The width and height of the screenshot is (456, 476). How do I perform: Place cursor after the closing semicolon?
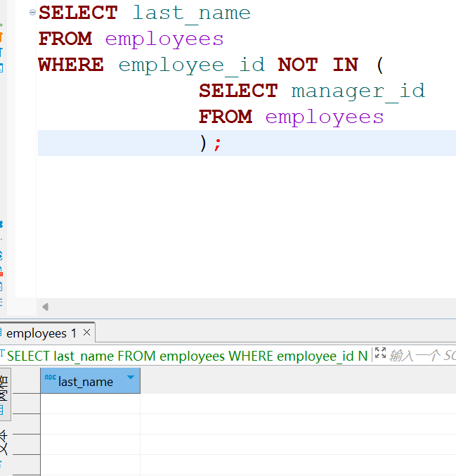coord(223,143)
